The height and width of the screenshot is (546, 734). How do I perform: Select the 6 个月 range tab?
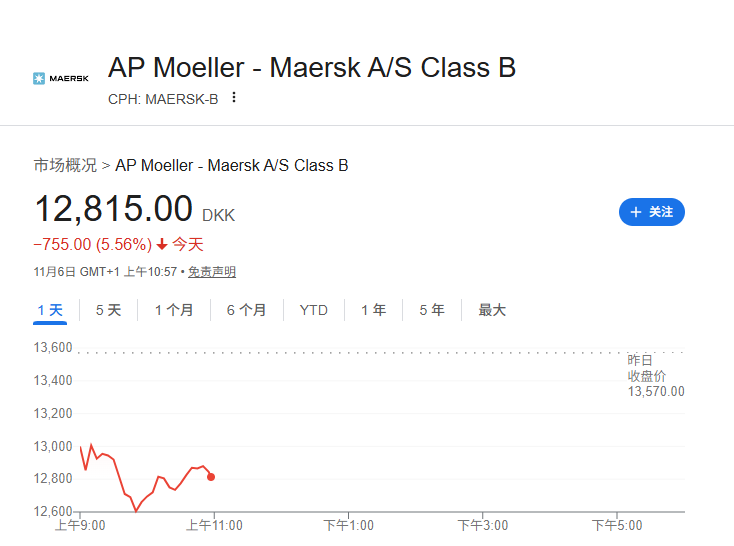click(x=246, y=310)
